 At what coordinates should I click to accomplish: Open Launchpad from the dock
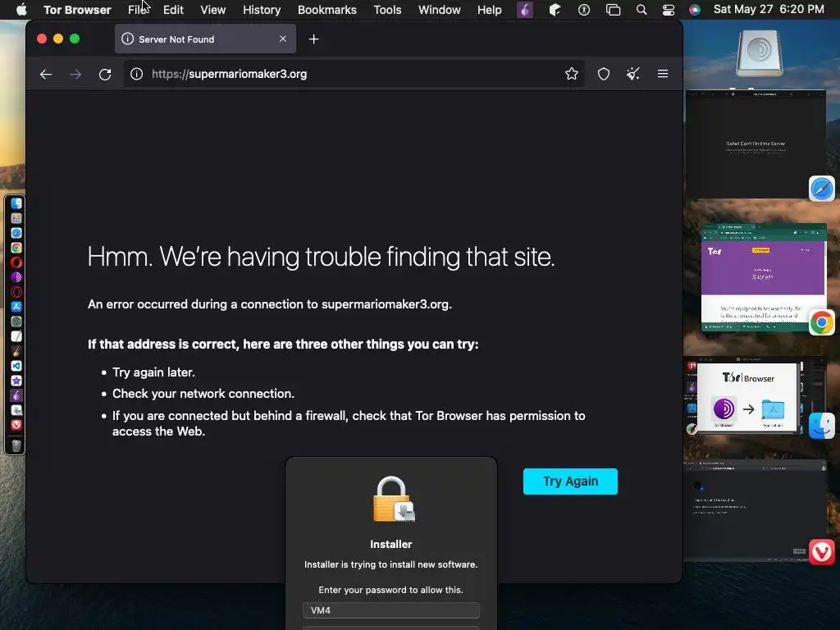click(x=16, y=218)
